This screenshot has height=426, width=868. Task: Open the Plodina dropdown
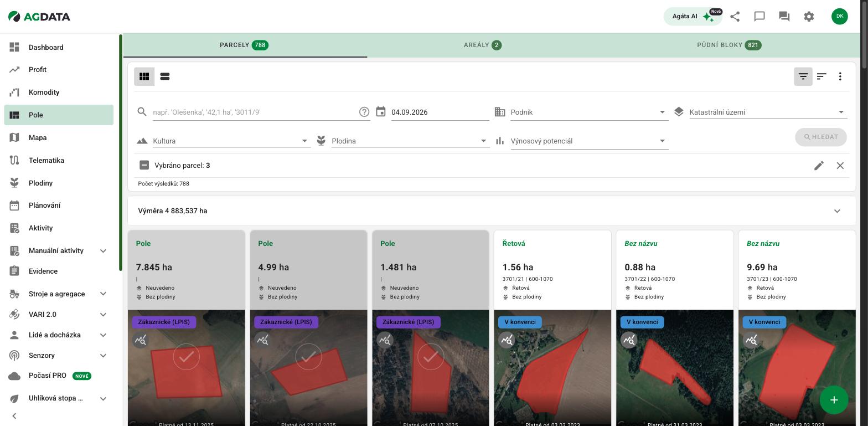tap(410, 141)
